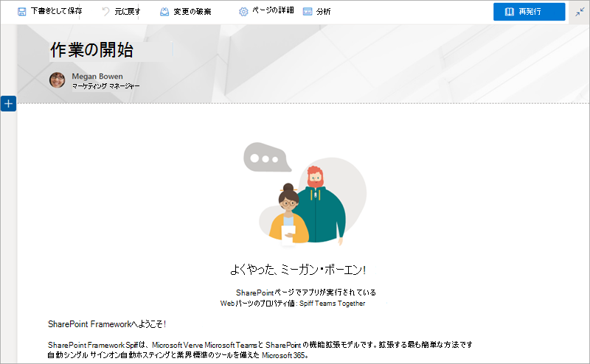Click Megan Bowen's profile picture
The image size is (590, 364).
pyautogui.click(x=58, y=80)
